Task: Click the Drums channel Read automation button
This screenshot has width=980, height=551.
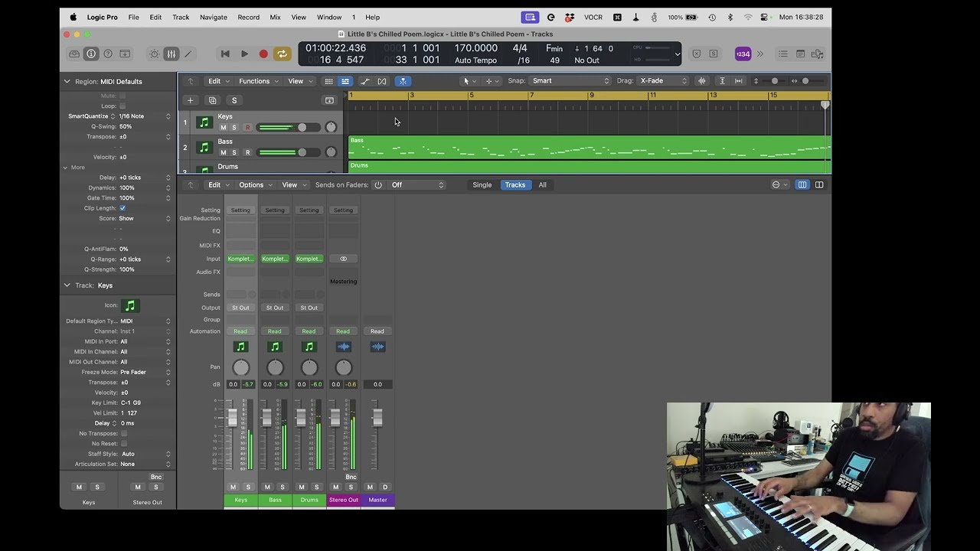Action: tap(309, 331)
